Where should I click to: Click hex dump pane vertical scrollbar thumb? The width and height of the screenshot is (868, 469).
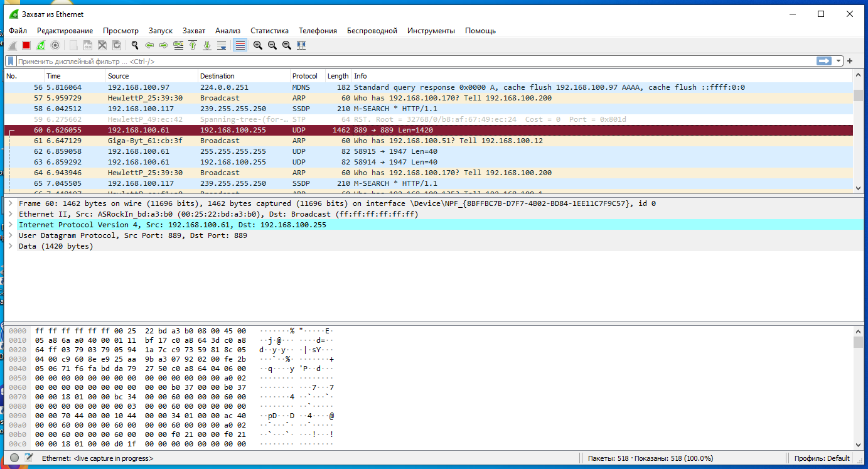point(858,342)
